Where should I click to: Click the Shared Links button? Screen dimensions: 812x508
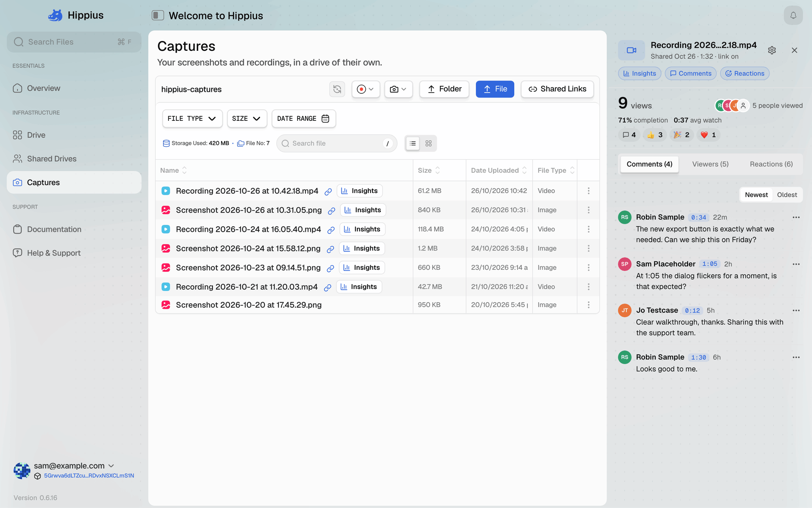pos(557,89)
